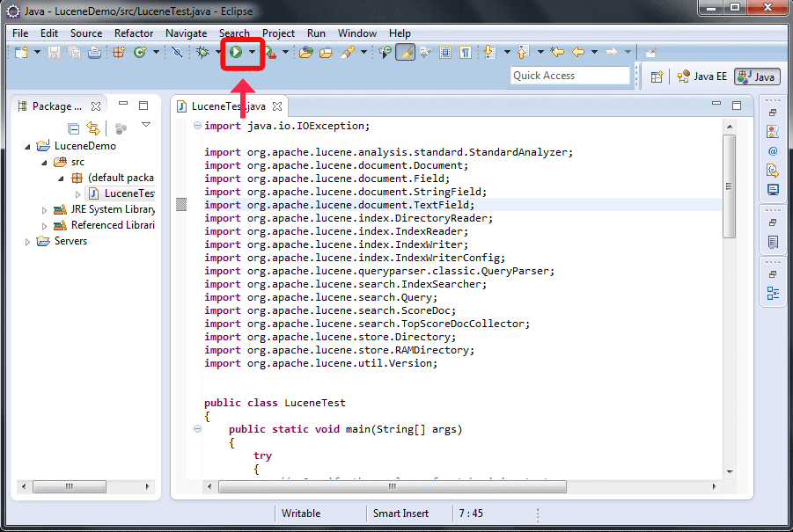793x532 pixels.
Task: Save the current file
Action: point(53,53)
